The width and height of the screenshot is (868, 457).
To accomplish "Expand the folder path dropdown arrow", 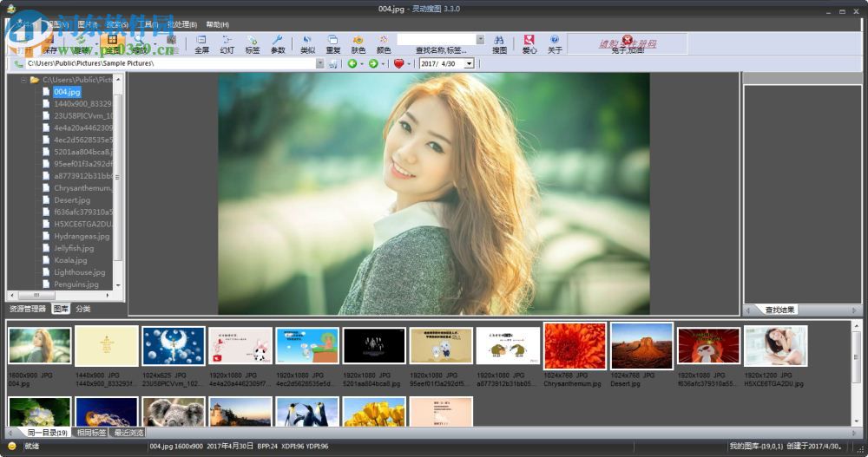I will 319,63.
